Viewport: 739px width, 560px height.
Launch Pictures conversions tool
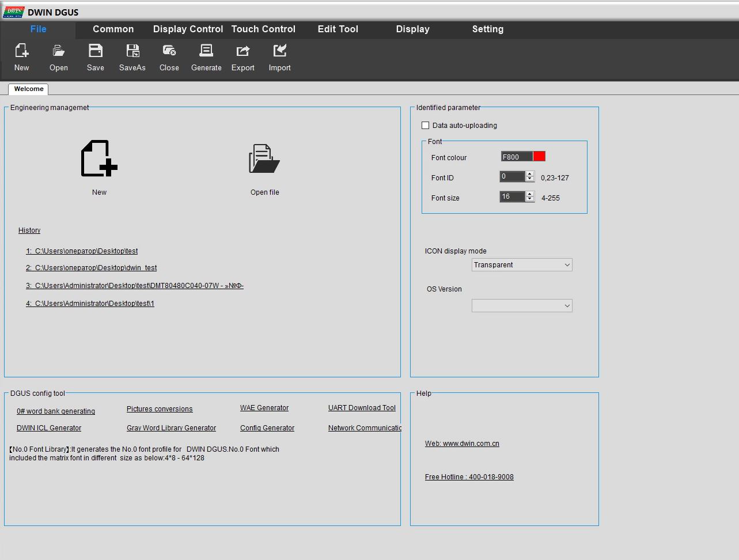click(160, 409)
